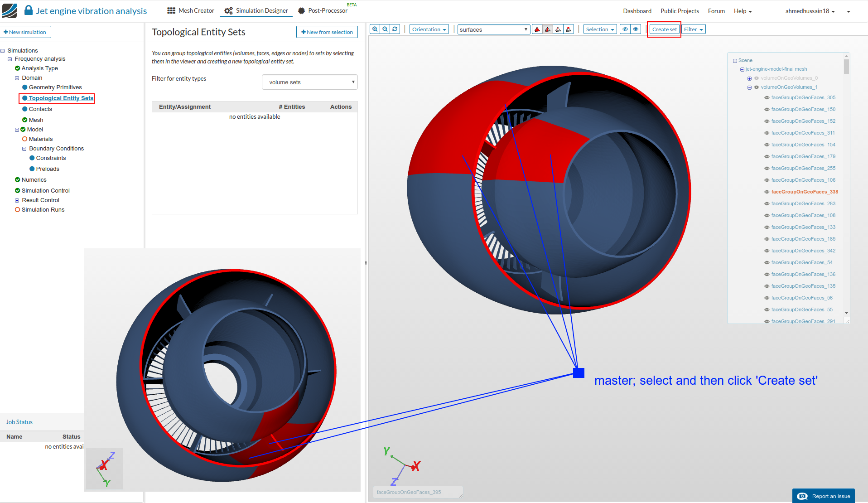The width and height of the screenshot is (868, 503).
Task: Select Contacts in the simulation tree
Action: pyautogui.click(x=40, y=109)
